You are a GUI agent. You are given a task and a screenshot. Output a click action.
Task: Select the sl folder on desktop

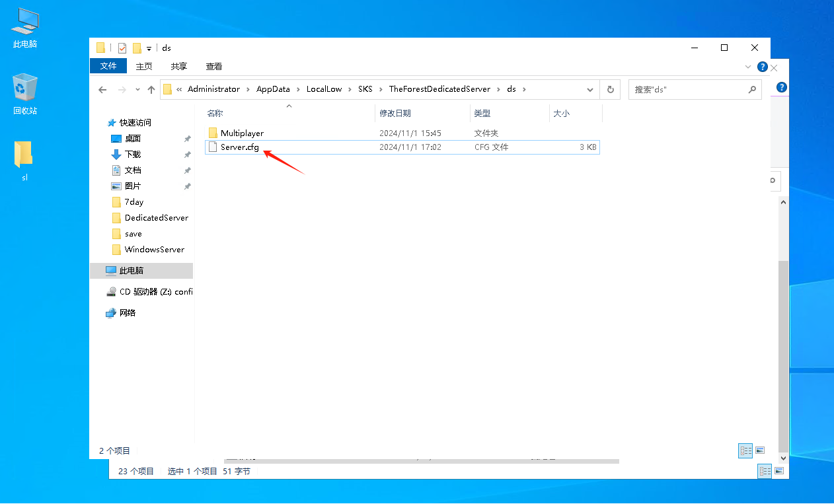pos(24,161)
